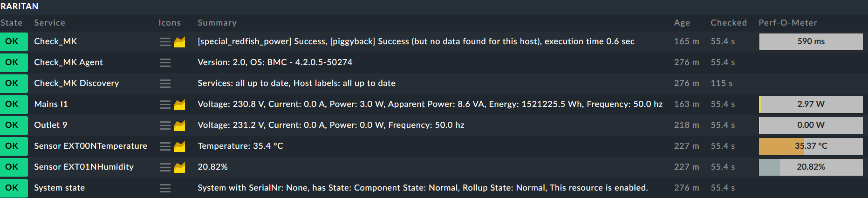Click the 35.37 °C temperature Perf-O-Meter bar
868x198 pixels.
pos(811,146)
